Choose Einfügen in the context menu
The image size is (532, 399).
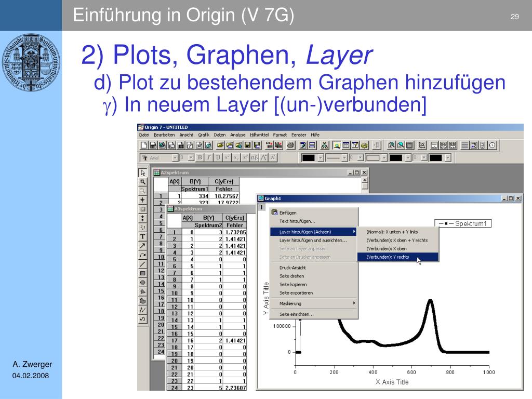(x=314, y=212)
